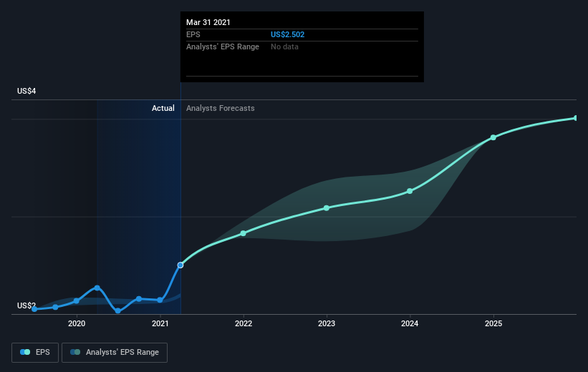Click the 2024 forecast EPS data point
This screenshot has width=588, height=372.
click(x=410, y=191)
